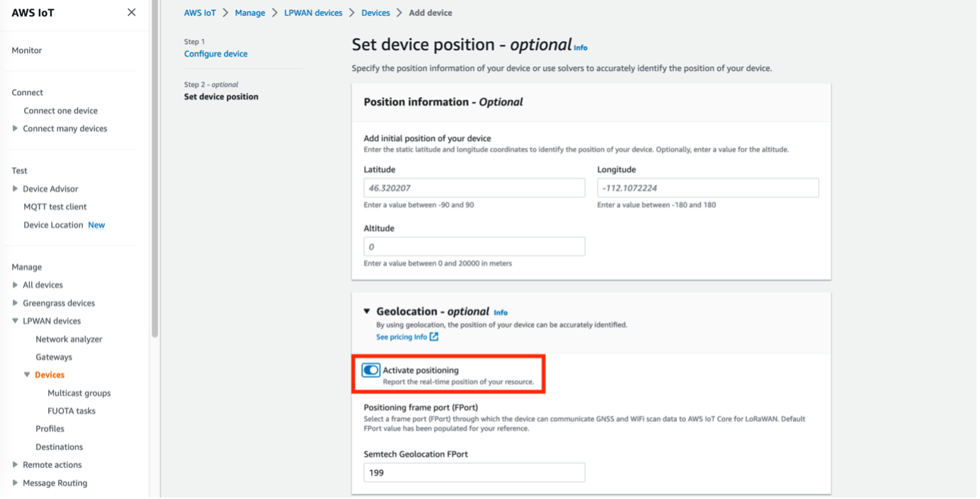Click the Semtech Geolocation FPort field
980x499 pixels.
pyautogui.click(x=474, y=472)
